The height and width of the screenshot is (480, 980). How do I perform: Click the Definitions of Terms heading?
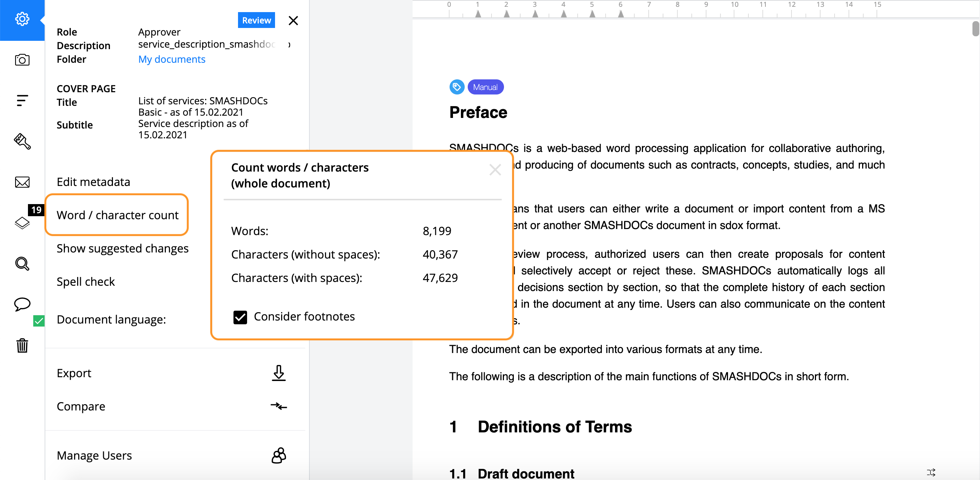pyautogui.click(x=555, y=427)
